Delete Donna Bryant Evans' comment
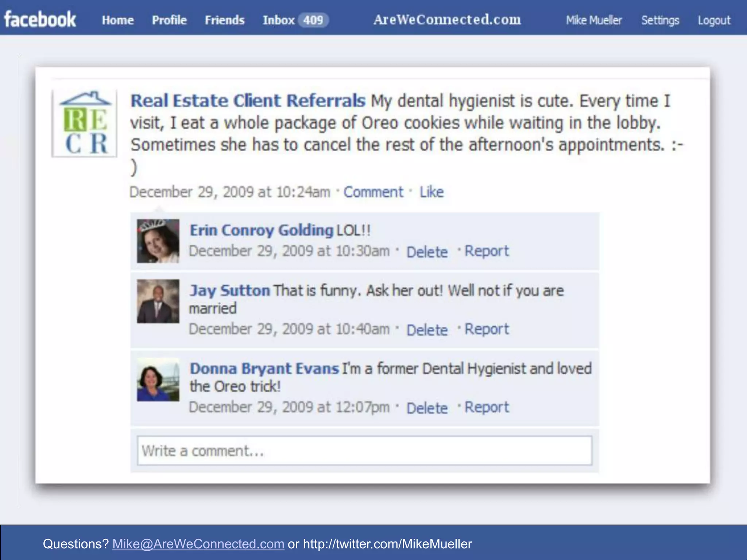747x560 pixels. [x=427, y=408]
